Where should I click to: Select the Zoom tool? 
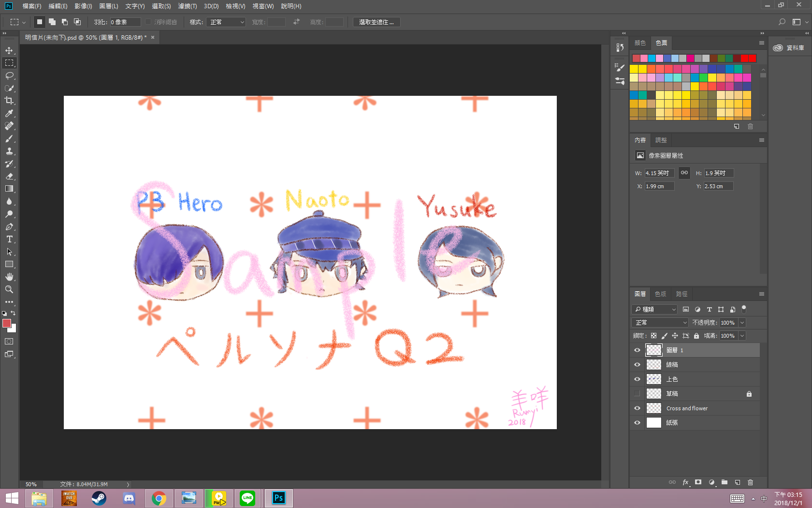[9, 289]
